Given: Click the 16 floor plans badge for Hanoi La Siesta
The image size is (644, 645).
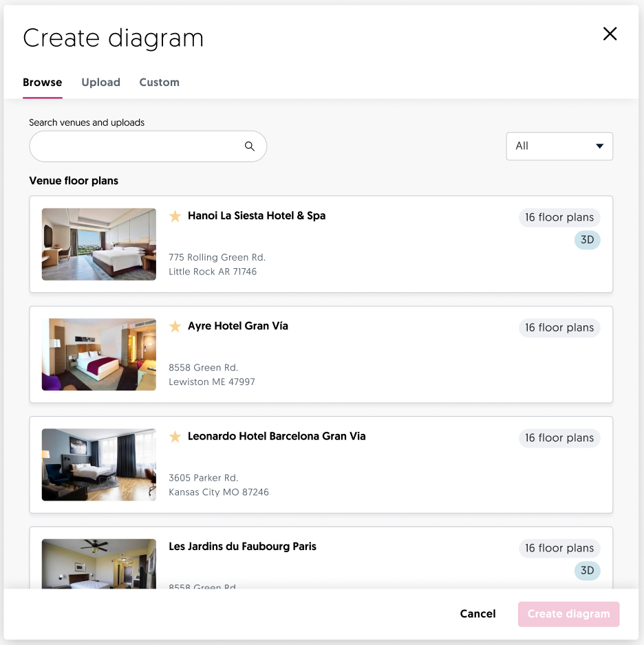Looking at the screenshot, I should 559,217.
